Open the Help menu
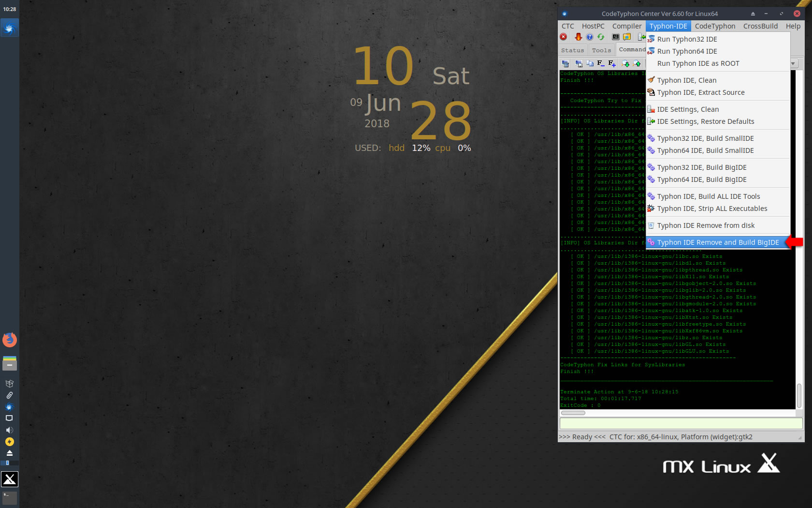Screen dimensions: 812x508 [793, 26]
